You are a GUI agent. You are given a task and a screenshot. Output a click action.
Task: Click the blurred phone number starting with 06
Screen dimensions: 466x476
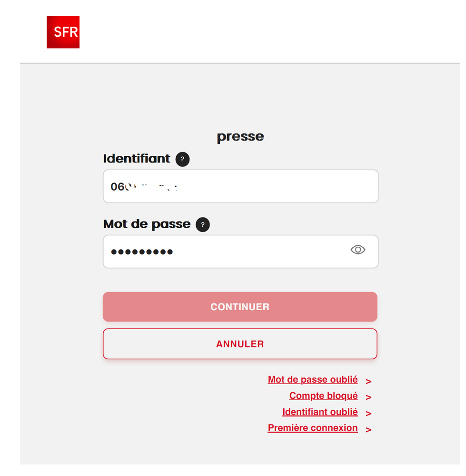(144, 187)
